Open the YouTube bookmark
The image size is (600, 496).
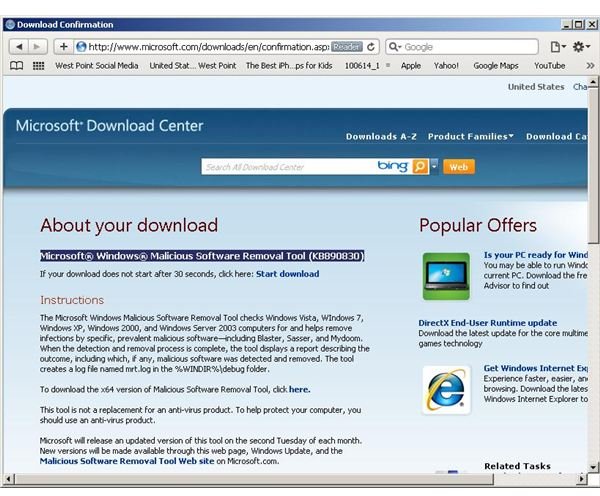[549, 66]
